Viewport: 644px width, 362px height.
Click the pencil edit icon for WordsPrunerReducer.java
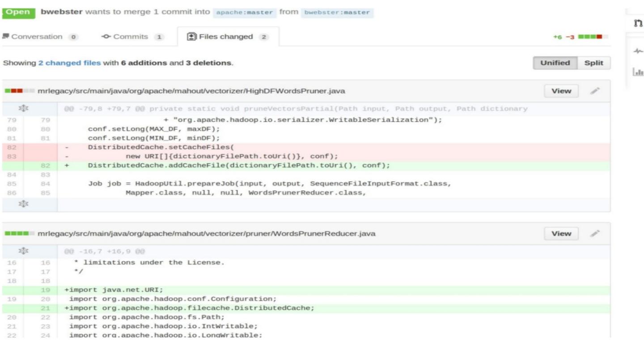594,233
